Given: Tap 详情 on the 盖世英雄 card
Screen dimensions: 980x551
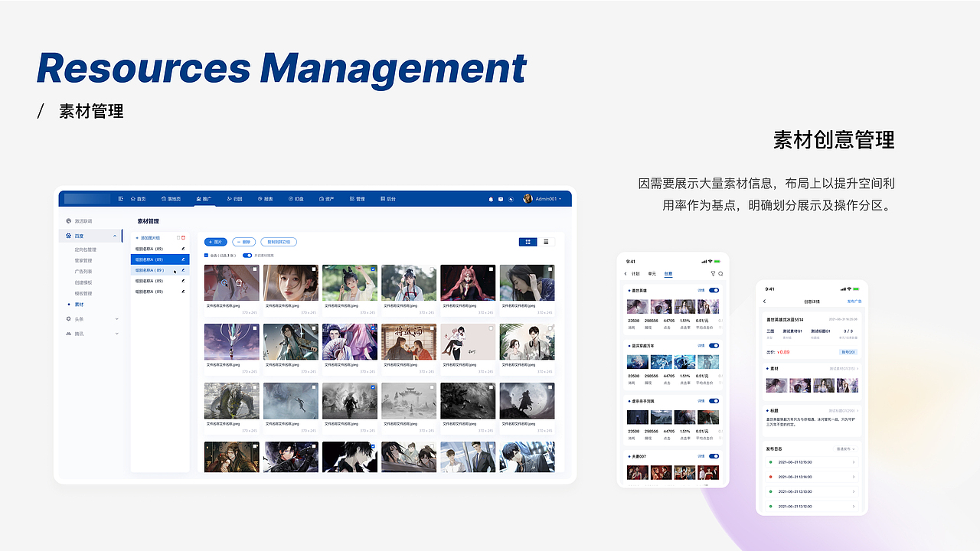Looking at the screenshot, I should pos(701,291).
